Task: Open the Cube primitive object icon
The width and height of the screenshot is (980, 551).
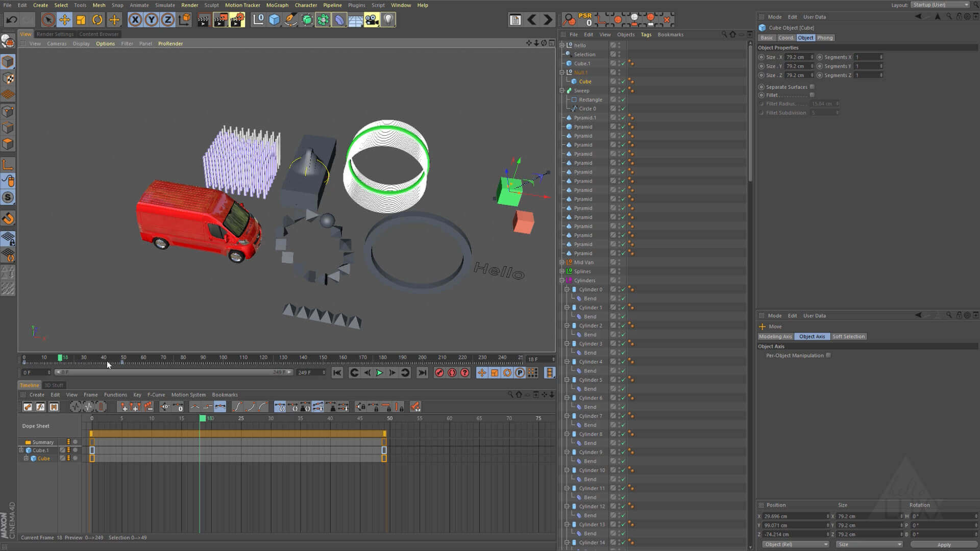Action: click(275, 20)
